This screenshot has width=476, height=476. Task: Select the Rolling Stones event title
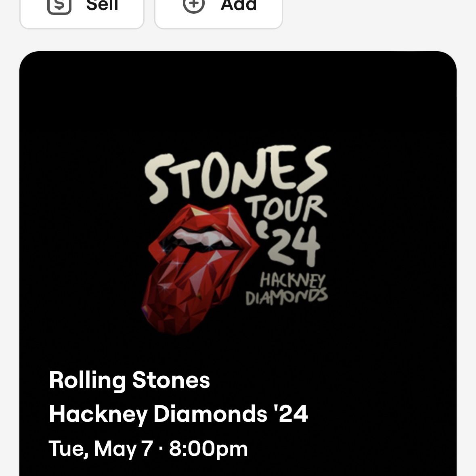tap(129, 380)
